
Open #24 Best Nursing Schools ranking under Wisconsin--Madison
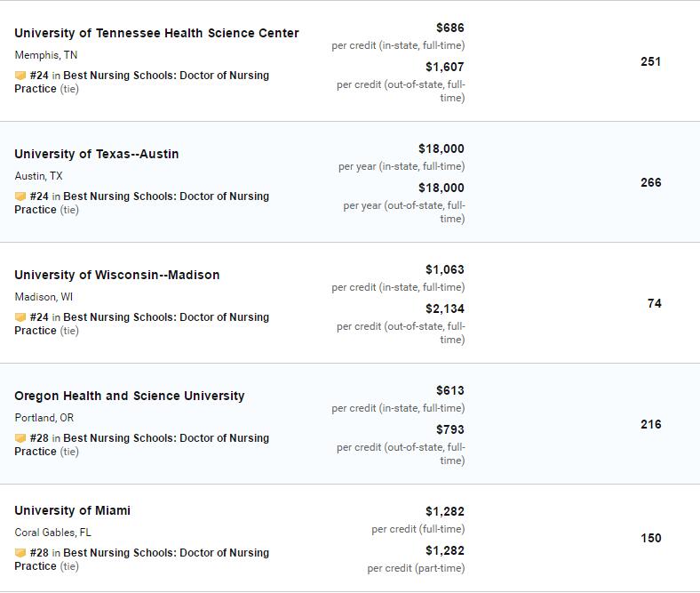[141, 324]
